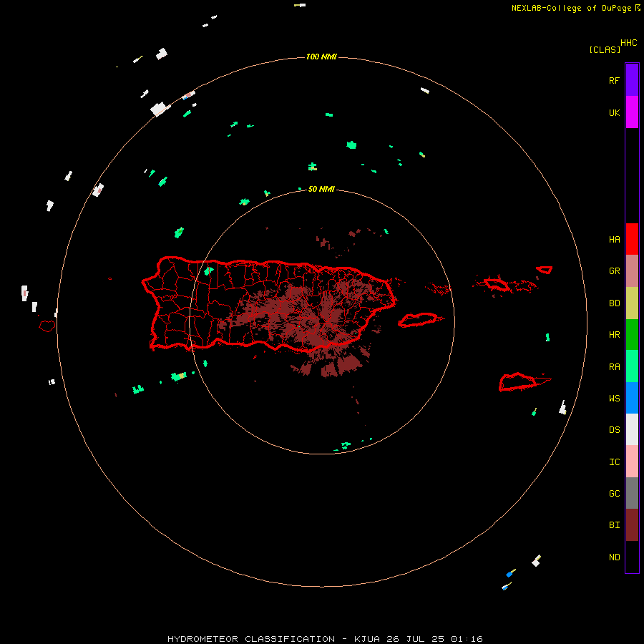This screenshot has height=644, width=644.
Task: Click the 01:16 timestamp
Action: 467,639
